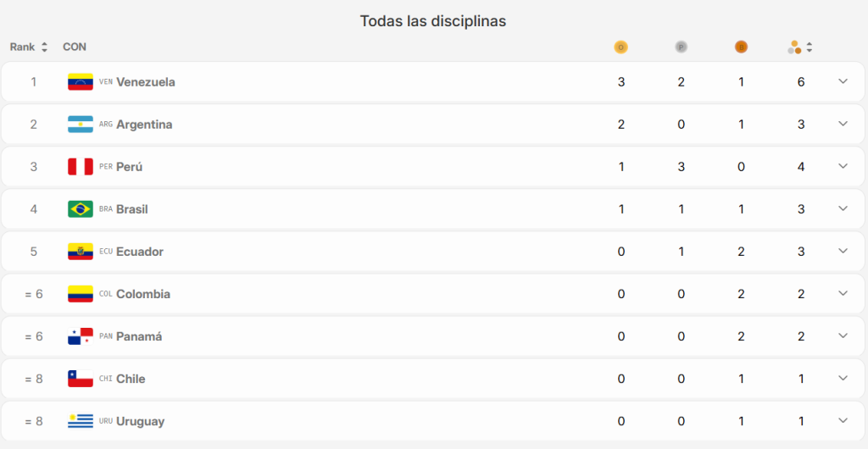868x449 pixels.
Task: Click the Venezuela flag icon
Action: [x=81, y=82]
